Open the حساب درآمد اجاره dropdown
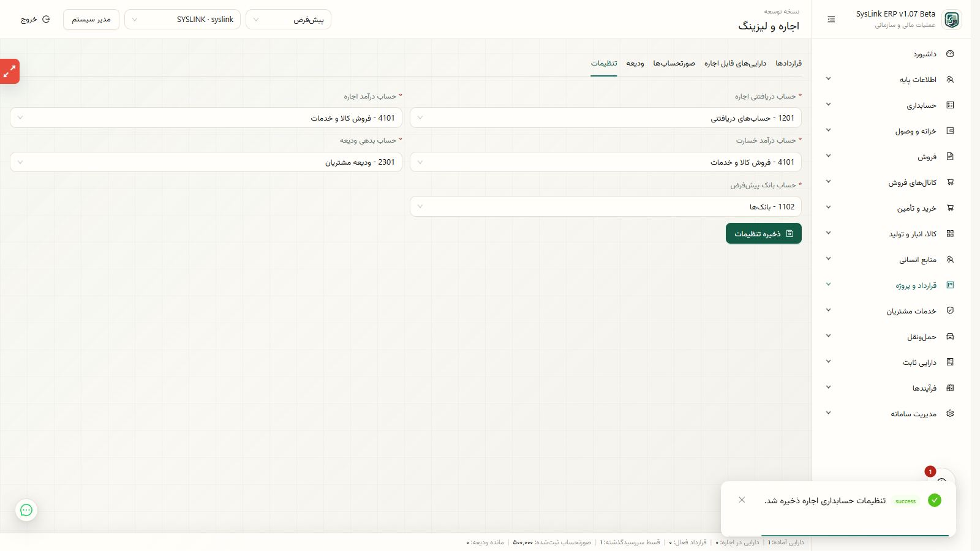 pyautogui.click(x=206, y=118)
